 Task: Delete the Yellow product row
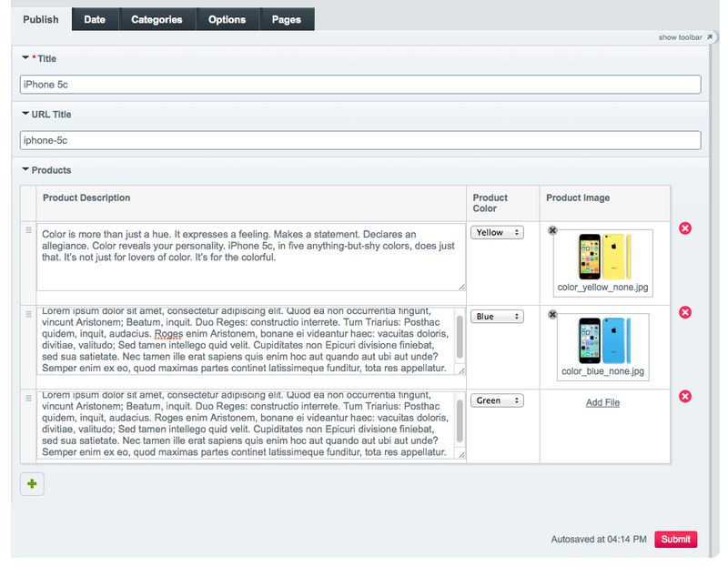(685, 228)
